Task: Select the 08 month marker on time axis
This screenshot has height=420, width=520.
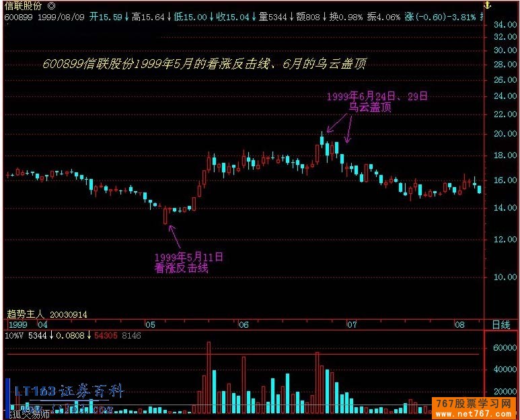Action: pyautogui.click(x=459, y=324)
